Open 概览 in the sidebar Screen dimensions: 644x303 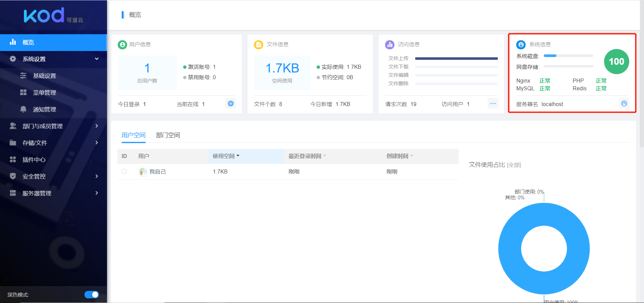point(53,42)
